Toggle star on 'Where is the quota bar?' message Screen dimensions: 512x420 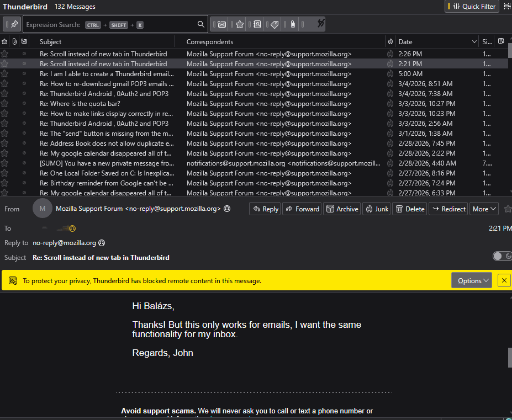click(4, 104)
